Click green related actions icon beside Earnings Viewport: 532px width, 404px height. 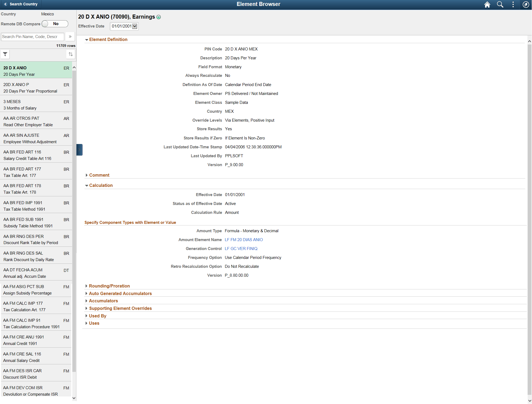pyautogui.click(x=159, y=17)
